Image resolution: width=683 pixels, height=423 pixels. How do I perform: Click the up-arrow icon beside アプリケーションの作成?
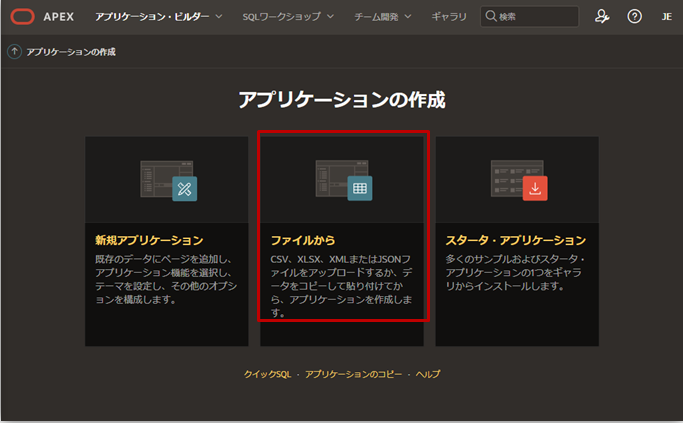[14, 52]
